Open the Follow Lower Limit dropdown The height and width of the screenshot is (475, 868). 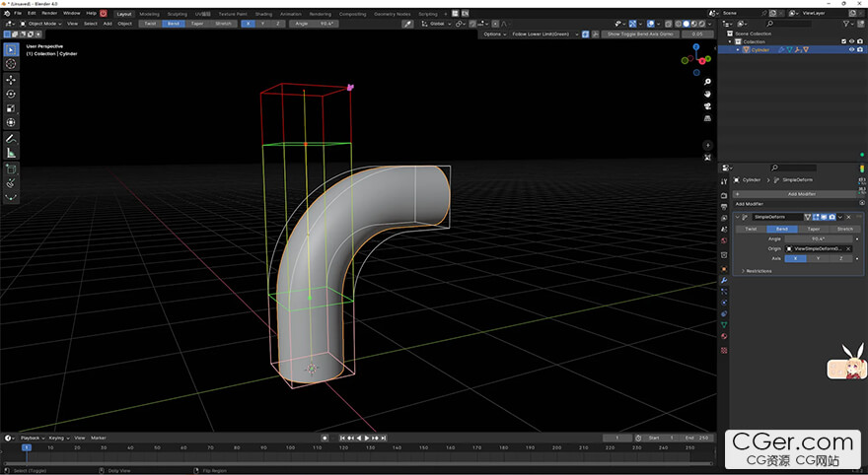click(543, 34)
